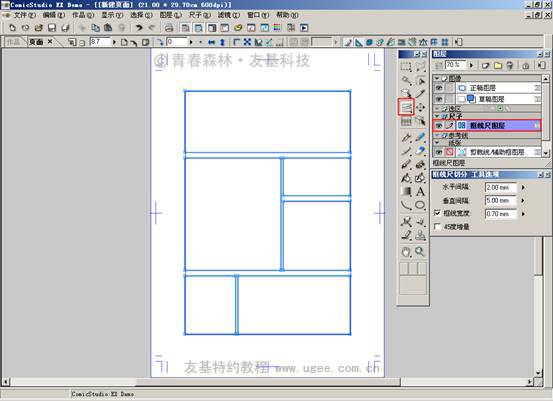Select the Hand pan tool
The width and height of the screenshot is (553, 401).
[406, 252]
